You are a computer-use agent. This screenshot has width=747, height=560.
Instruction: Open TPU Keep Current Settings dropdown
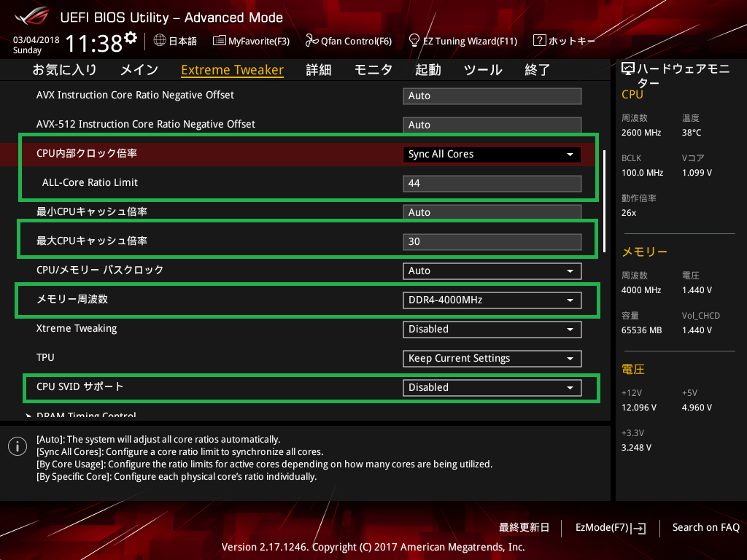tap(492, 359)
